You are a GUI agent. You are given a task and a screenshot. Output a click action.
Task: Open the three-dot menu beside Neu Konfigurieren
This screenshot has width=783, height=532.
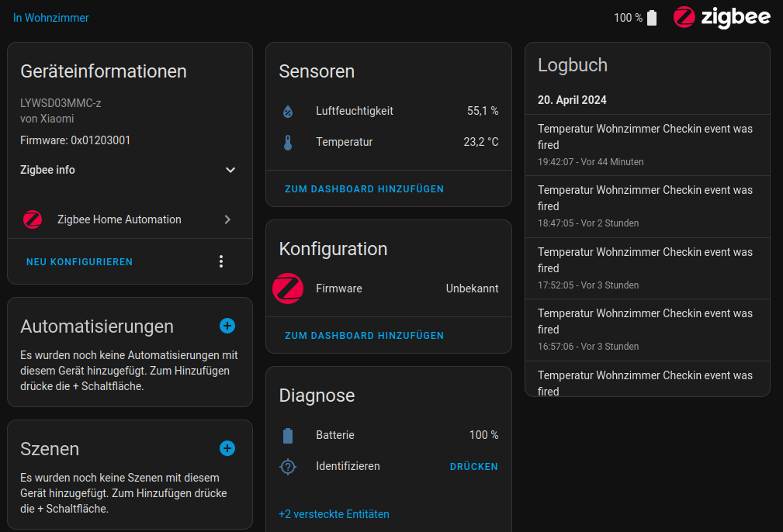221,262
